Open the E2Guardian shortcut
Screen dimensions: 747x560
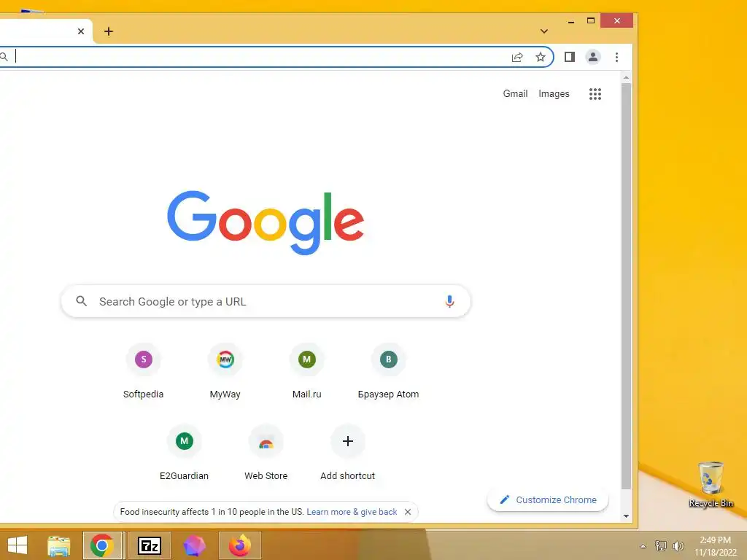(185, 454)
